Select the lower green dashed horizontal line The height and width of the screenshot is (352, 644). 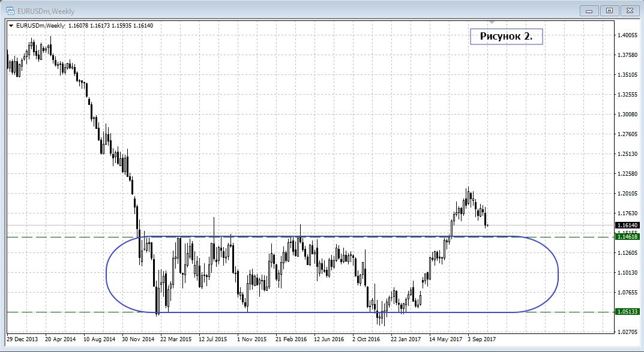click(x=60, y=312)
